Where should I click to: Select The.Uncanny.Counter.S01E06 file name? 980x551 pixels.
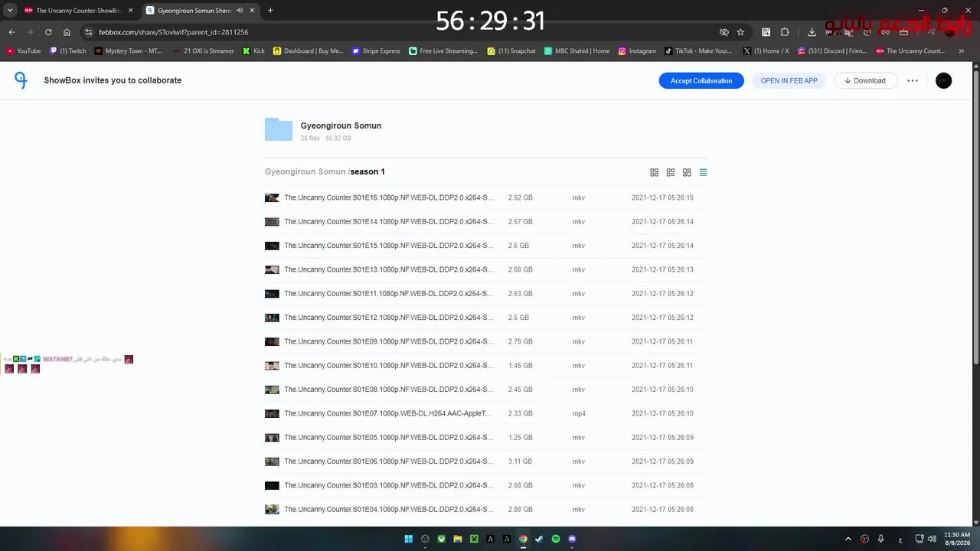[389, 461]
